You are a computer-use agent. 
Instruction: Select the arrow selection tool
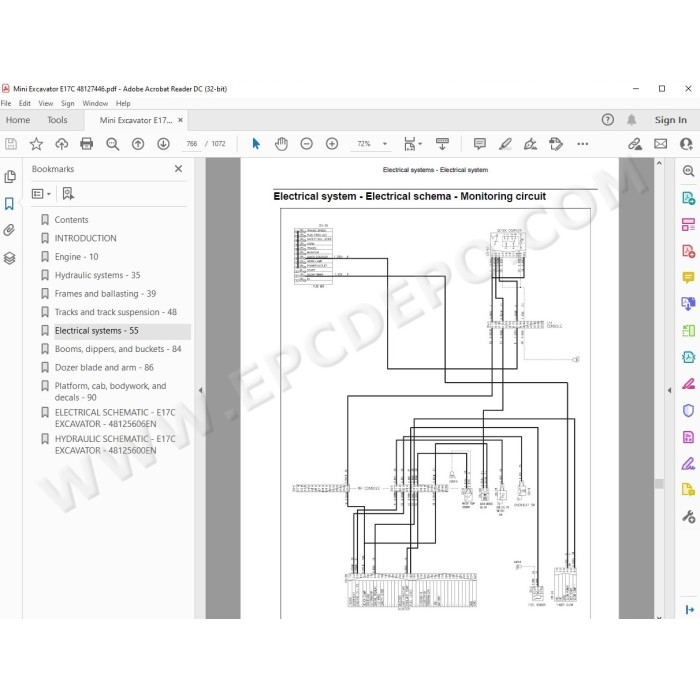click(x=256, y=144)
